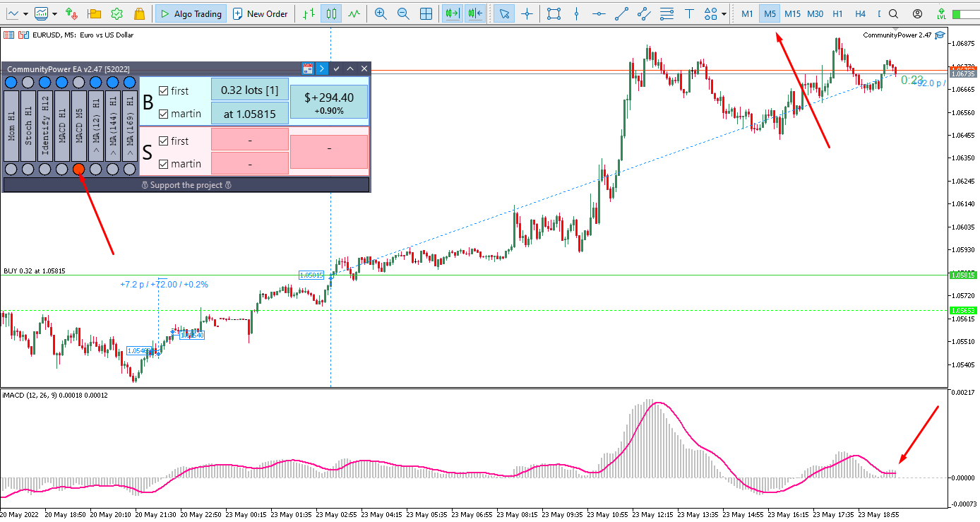The width and height of the screenshot is (980, 522).
Task: Click the checkmark icon in EA header
Action: tap(337, 69)
